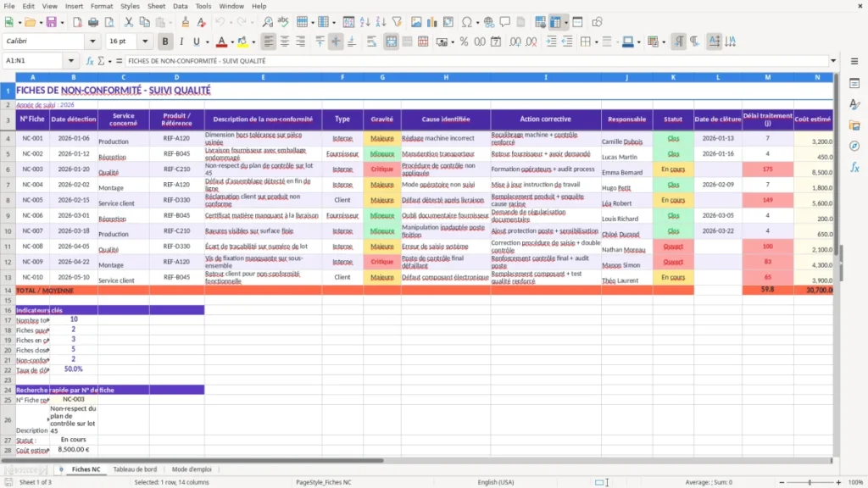
Task: Click English (USA) language in status bar
Action: tap(495, 482)
